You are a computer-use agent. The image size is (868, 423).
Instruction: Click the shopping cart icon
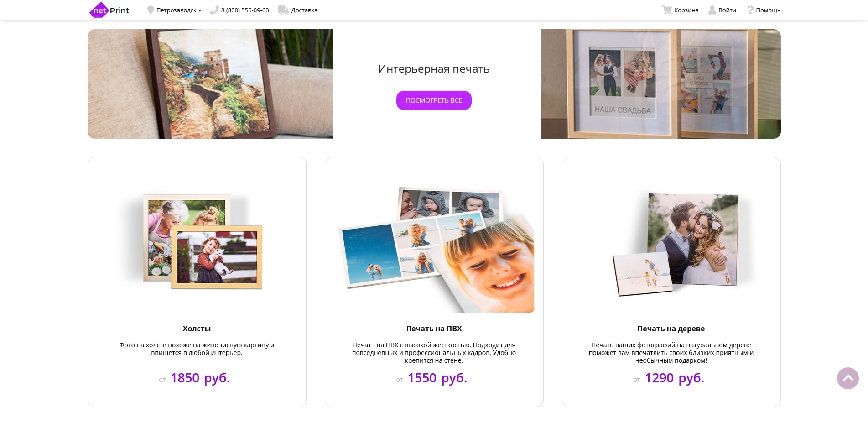(667, 10)
